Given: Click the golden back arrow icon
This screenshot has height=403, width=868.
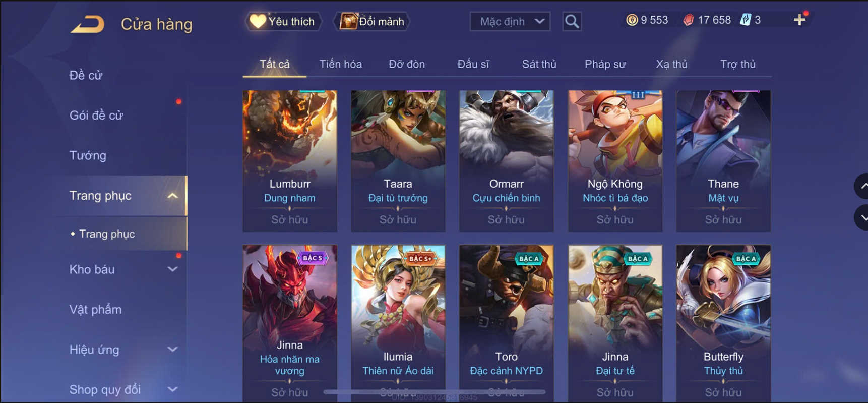Looking at the screenshot, I should pyautogui.click(x=87, y=24).
